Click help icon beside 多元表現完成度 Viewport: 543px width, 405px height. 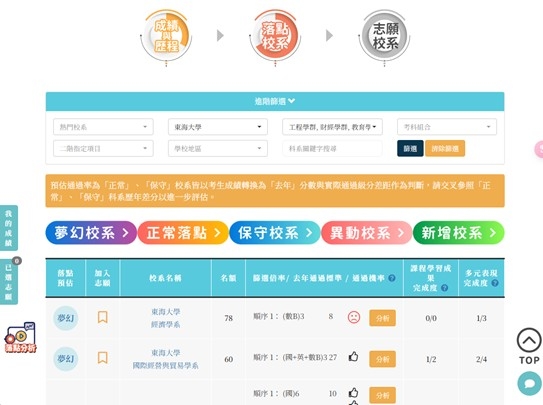[x=495, y=283]
